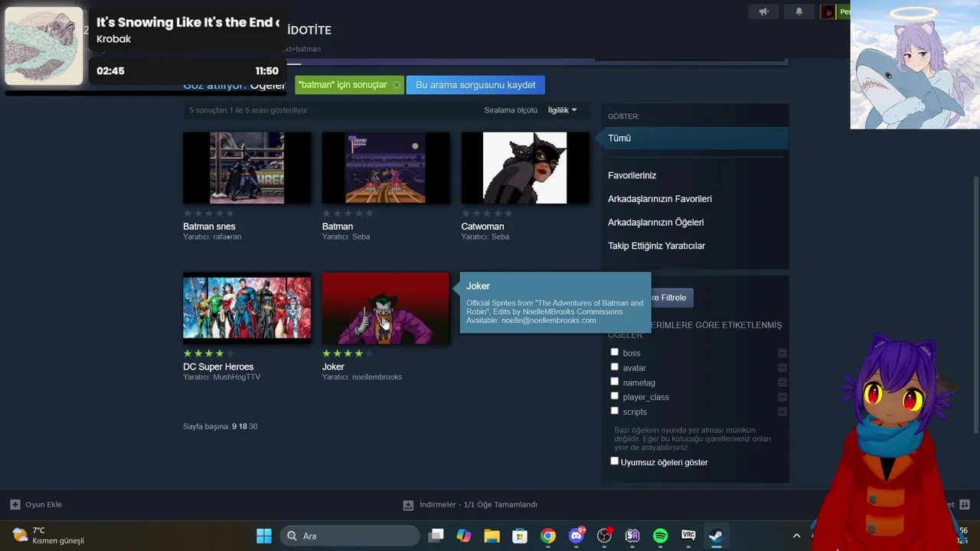Viewport: 980px width, 551px height.
Task: Open VRChat from the taskbar
Action: (688, 536)
